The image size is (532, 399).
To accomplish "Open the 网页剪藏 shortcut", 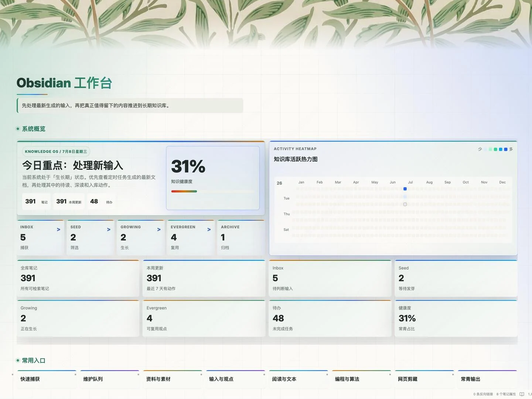I will pos(424,379).
